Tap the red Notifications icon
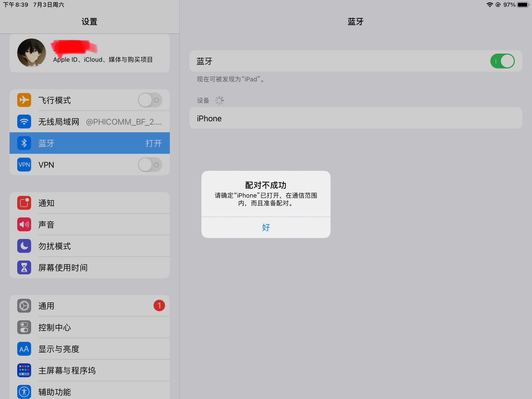This screenshot has width=532, height=399. coord(24,203)
